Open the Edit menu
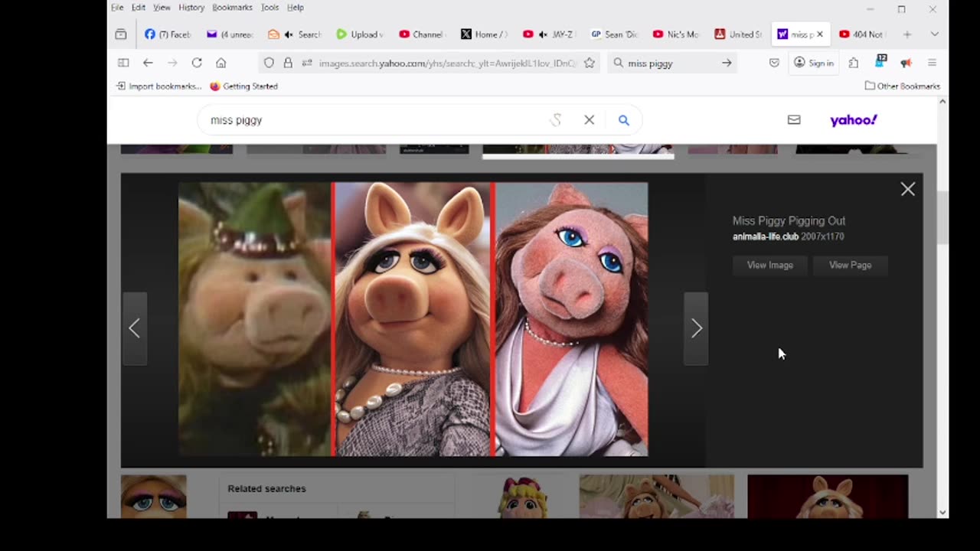 (138, 8)
